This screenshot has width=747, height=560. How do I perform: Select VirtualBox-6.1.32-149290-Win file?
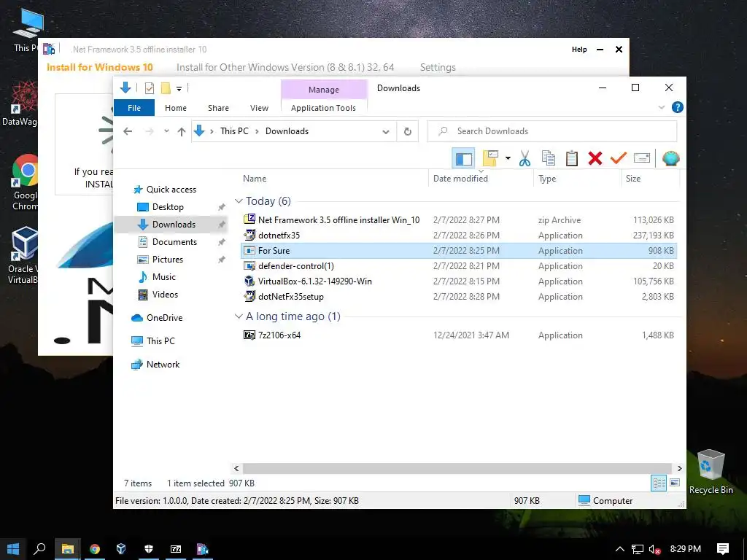pyautogui.click(x=315, y=281)
